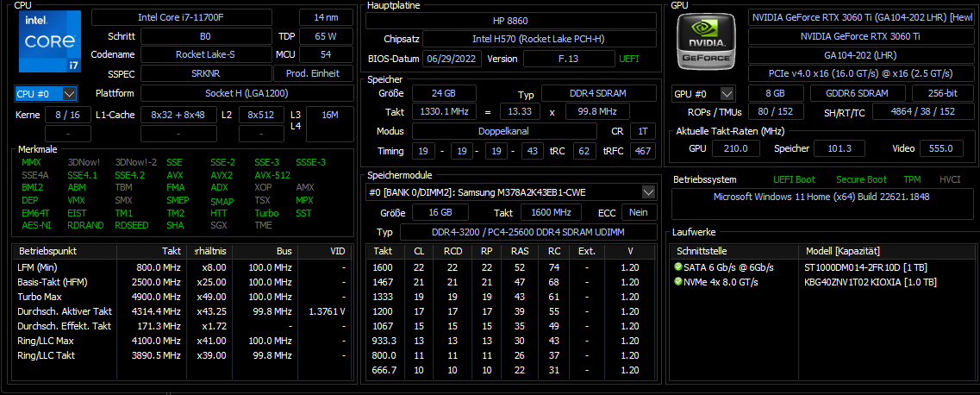Select the Ring/LLC Takt row
This screenshot has width=980, height=395.
pyautogui.click(x=183, y=355)
